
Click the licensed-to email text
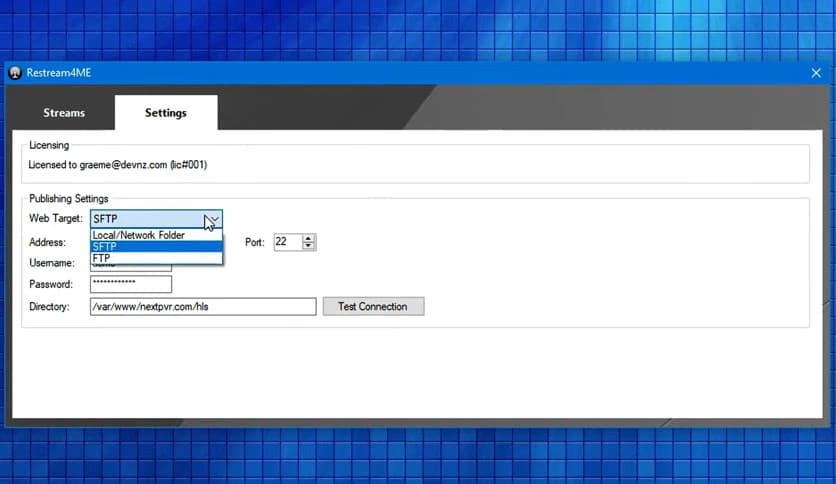point(118,164)
